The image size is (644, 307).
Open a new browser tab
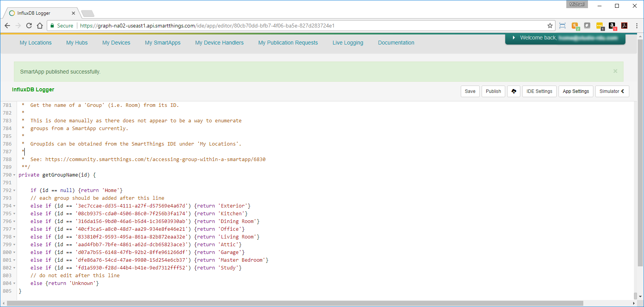[88, 14]
